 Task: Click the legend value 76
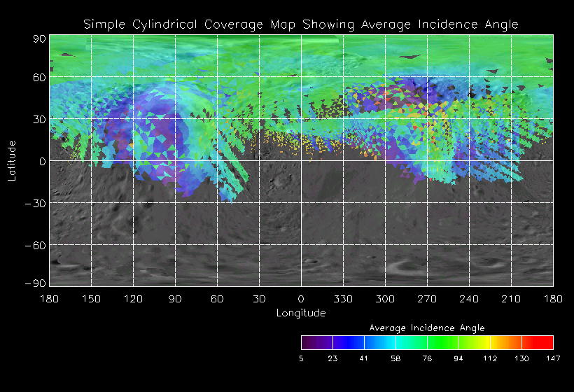[x=427, y=358]
